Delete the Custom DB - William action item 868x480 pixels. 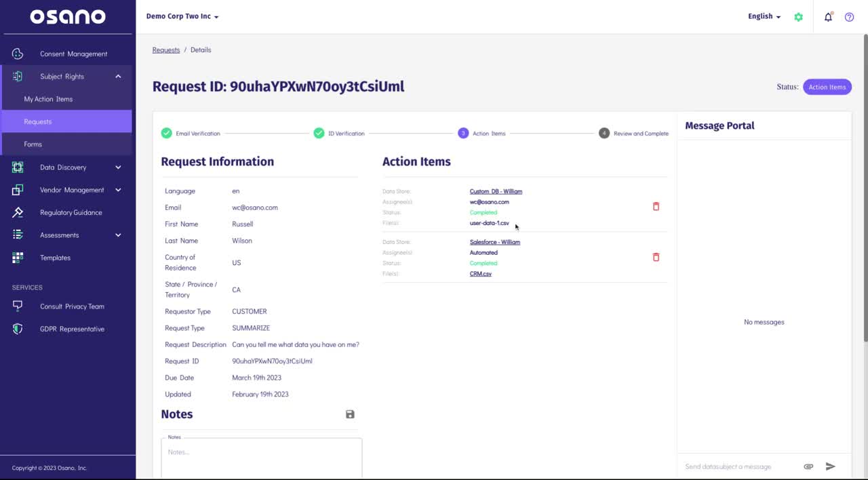click(656, 206)
